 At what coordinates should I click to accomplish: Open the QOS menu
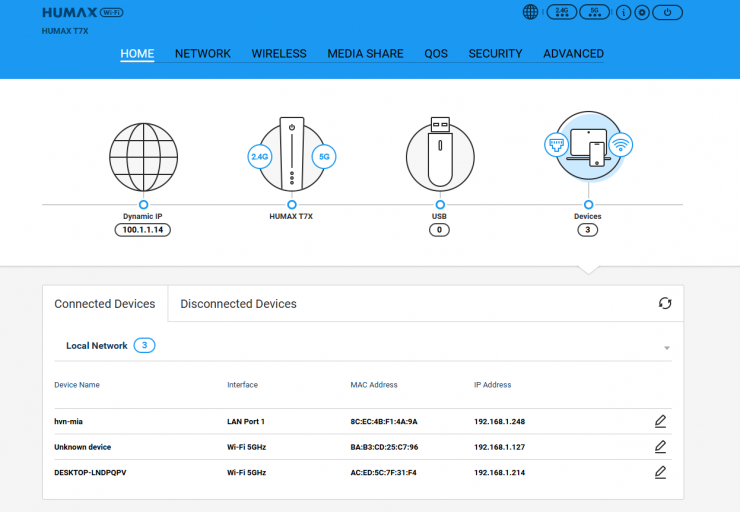pyautogui.click(x=436, y=54)
